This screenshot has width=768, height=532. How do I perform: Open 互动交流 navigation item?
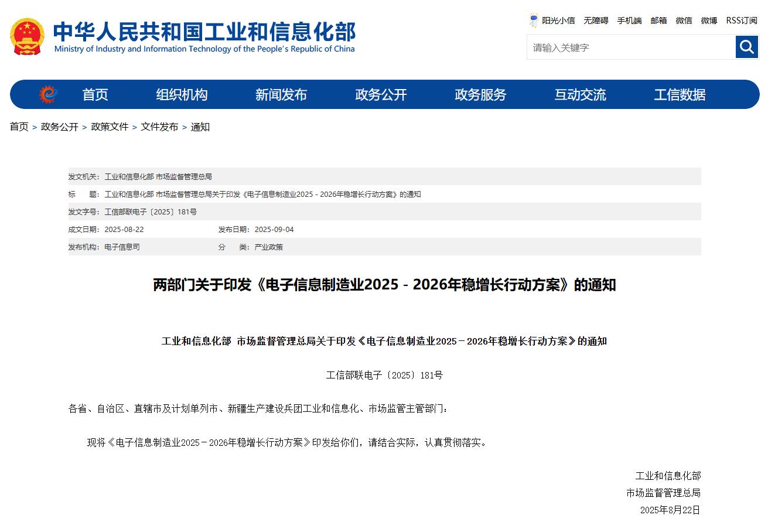(x=580, y=94)
